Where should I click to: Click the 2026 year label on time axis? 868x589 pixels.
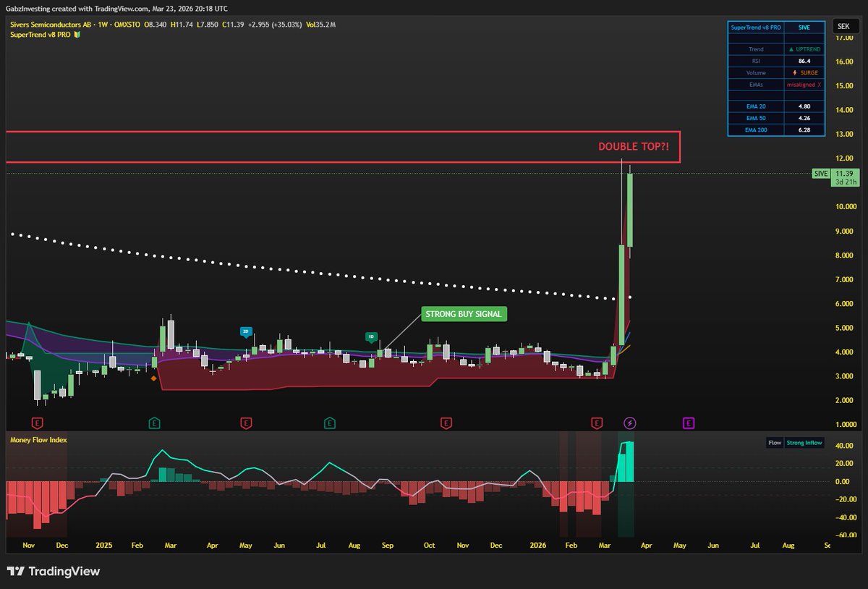pos(537,544)
